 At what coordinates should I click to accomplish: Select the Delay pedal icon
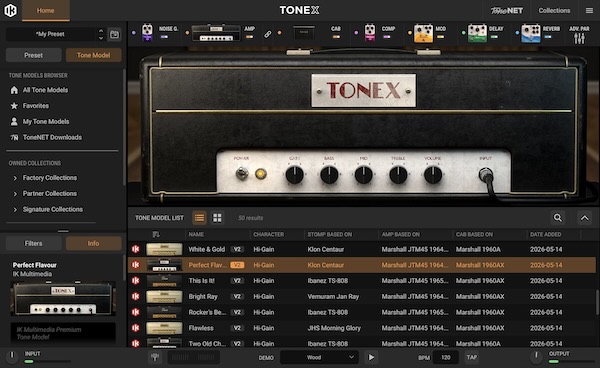click(477, 33)
